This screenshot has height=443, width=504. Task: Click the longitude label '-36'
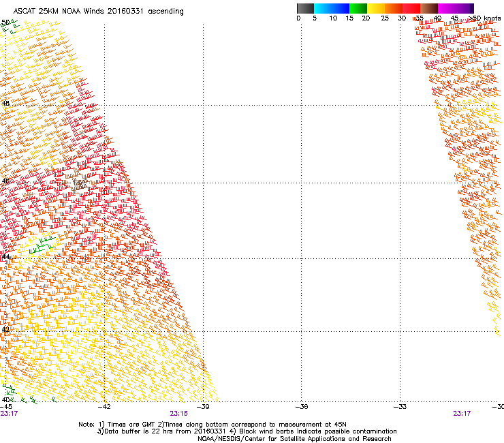[x=302, y=407]
